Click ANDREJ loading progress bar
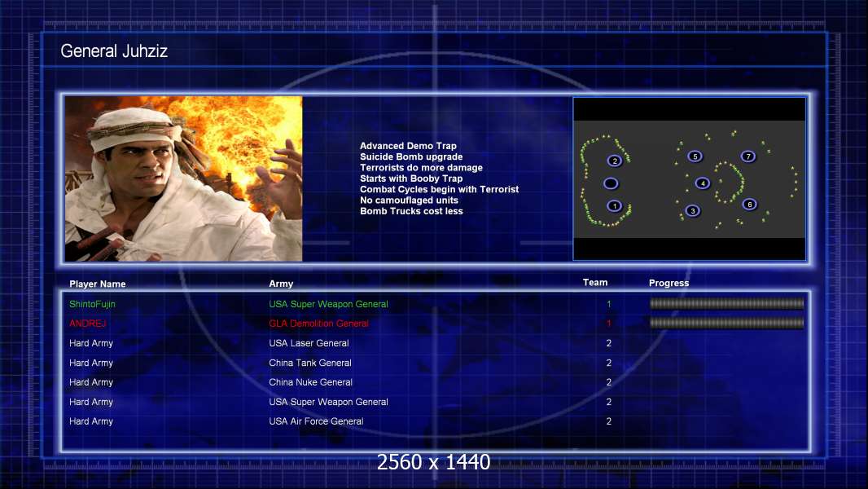Viewport: 868px width, 489px height. (x=726, y=323)
